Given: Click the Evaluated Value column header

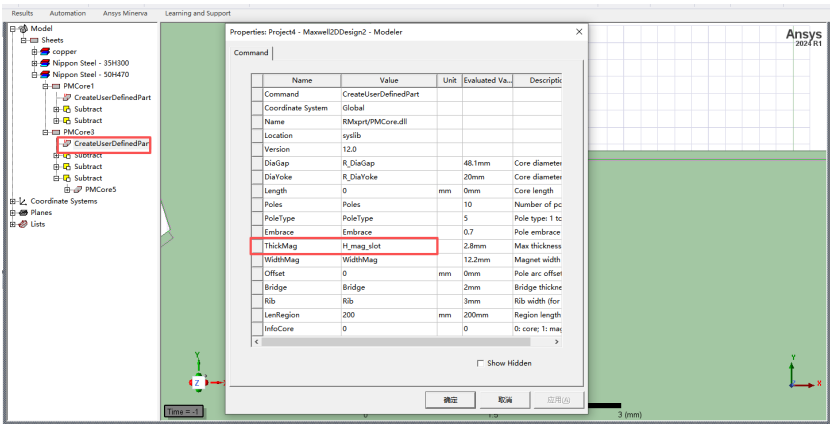Looking at the screenshot, I should 487,80.
